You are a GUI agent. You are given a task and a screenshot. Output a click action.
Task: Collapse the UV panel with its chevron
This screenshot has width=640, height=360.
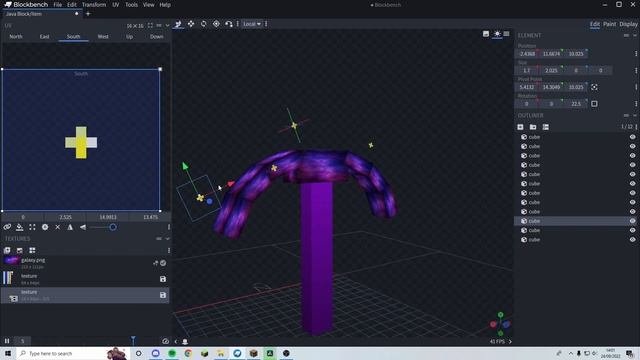pos(167,25)
